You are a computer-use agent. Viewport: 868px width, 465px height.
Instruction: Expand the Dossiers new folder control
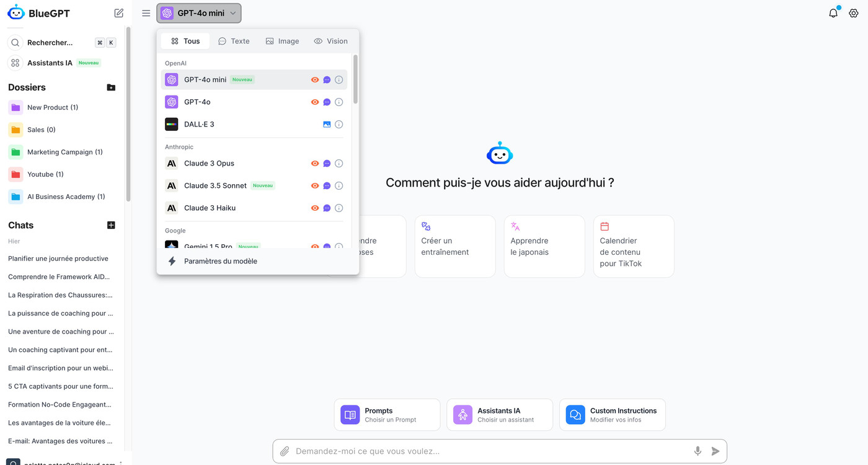click(111, 87)
